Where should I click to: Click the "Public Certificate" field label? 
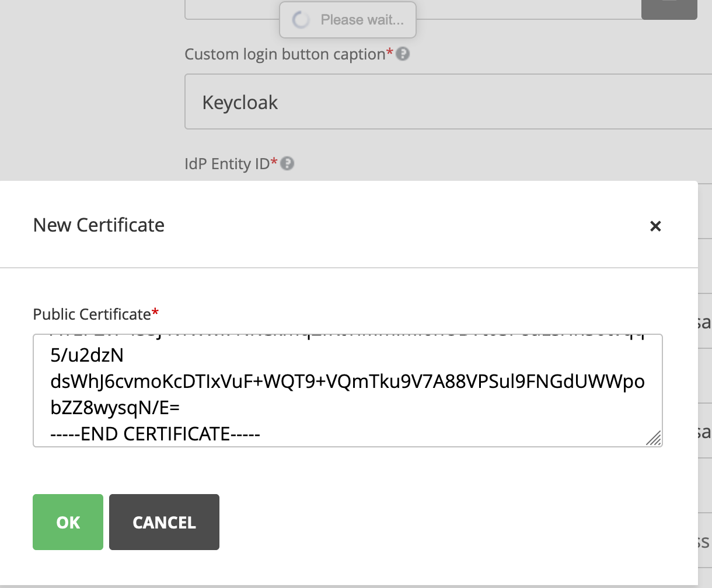pos(92,314)
